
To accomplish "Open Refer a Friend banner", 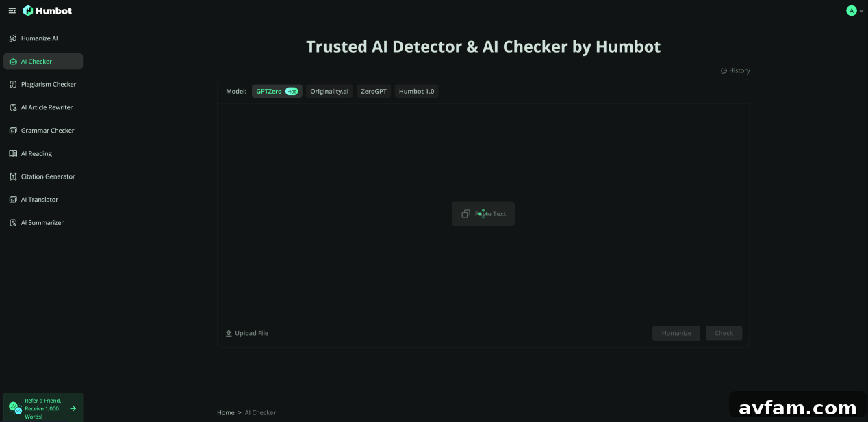I will [43, 408].
